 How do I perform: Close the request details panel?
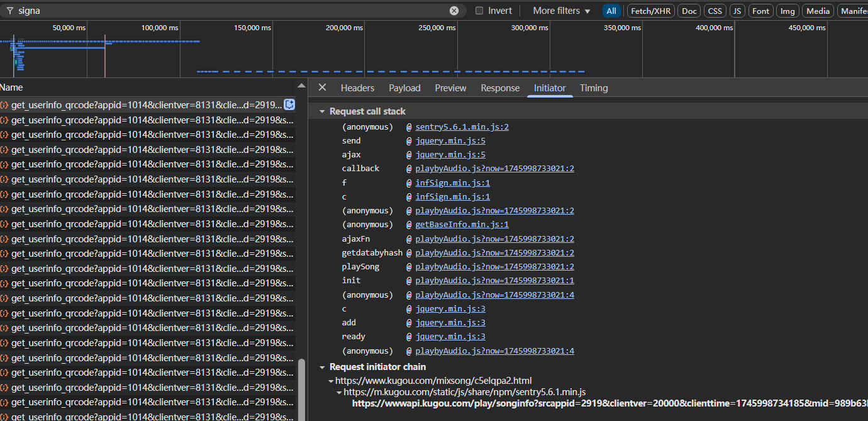[x=322, y=87]
